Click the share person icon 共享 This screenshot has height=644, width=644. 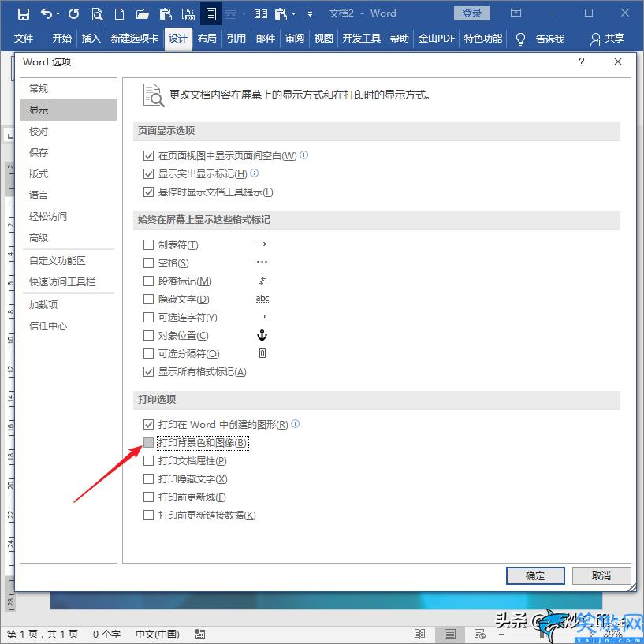(596, 39)
